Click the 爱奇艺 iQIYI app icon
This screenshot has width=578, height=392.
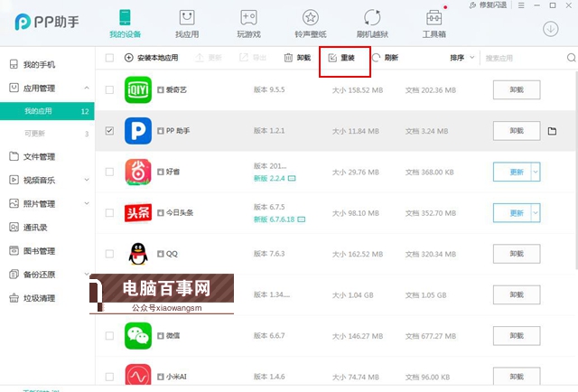click(137, 89)
